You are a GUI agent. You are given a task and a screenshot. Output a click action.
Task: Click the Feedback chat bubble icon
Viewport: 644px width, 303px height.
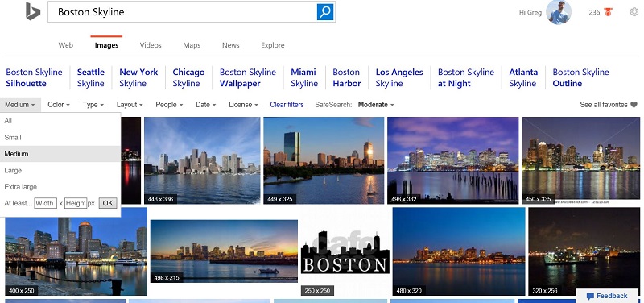pos(590,296)
